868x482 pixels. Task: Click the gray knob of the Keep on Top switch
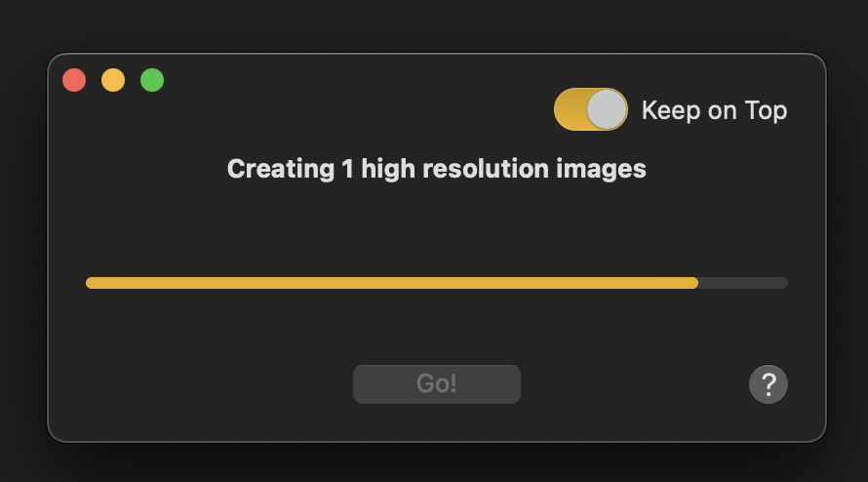click(608, 109)
